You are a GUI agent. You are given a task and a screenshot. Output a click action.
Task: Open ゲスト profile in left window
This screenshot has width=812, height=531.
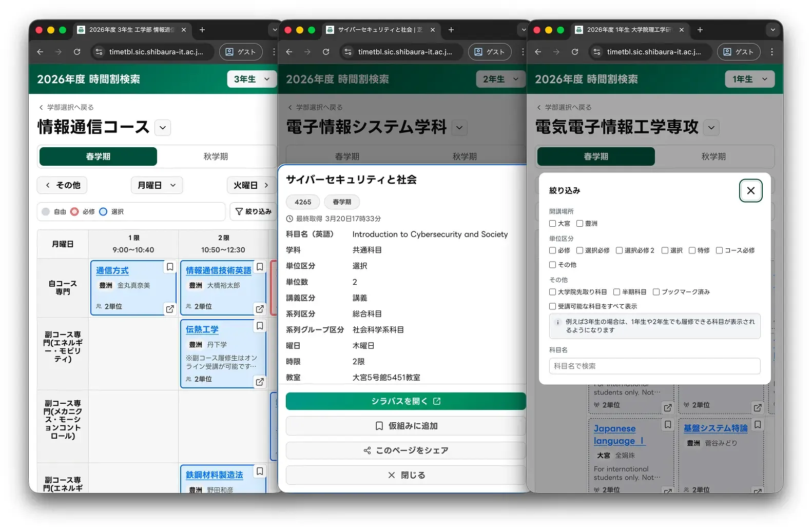pyautogui.click(x=241, y=52)
